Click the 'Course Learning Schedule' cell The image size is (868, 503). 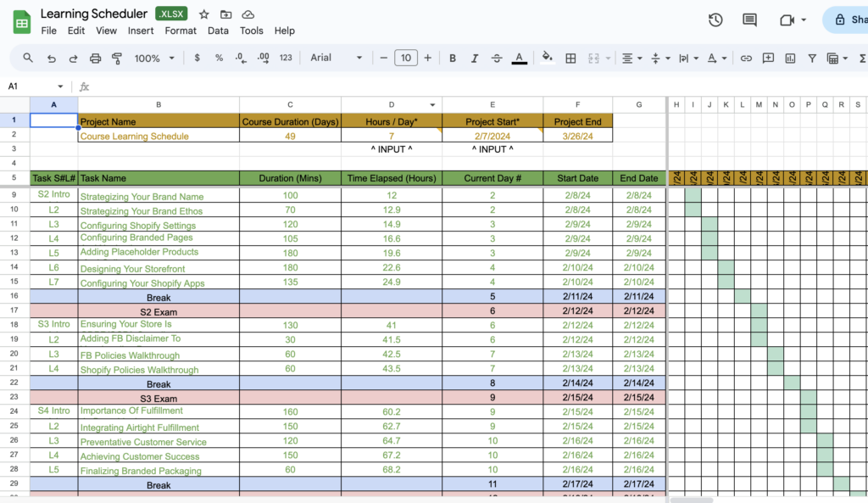[159, 136]
